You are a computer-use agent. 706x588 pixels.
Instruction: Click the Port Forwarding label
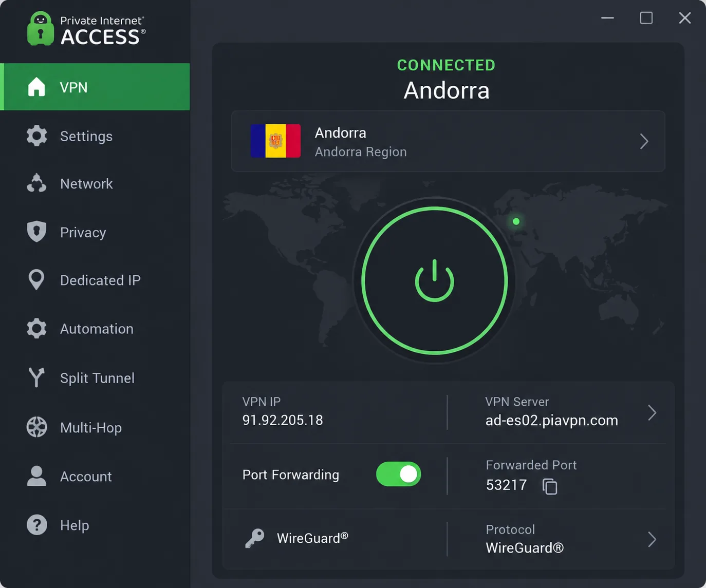pos(291,475)
